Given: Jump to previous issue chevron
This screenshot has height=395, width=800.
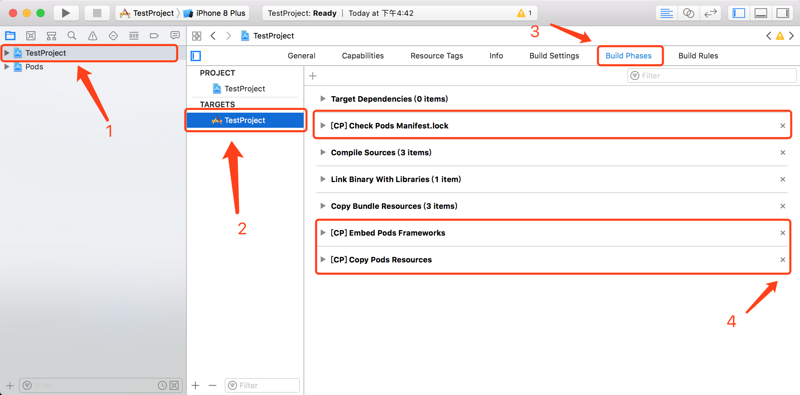Looking at the screenshot, I should pyautogui.click(x=769, y=36).
